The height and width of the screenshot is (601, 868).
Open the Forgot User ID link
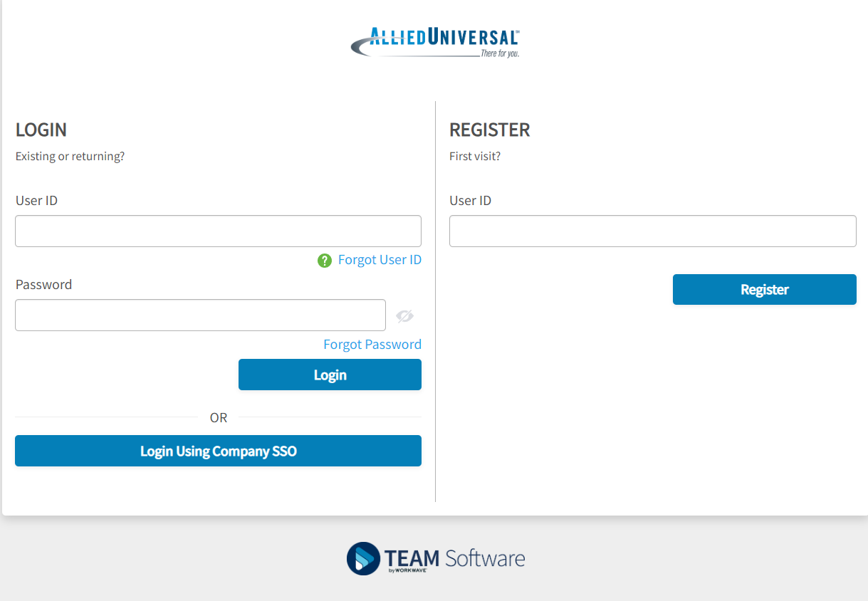click(380, 260)
